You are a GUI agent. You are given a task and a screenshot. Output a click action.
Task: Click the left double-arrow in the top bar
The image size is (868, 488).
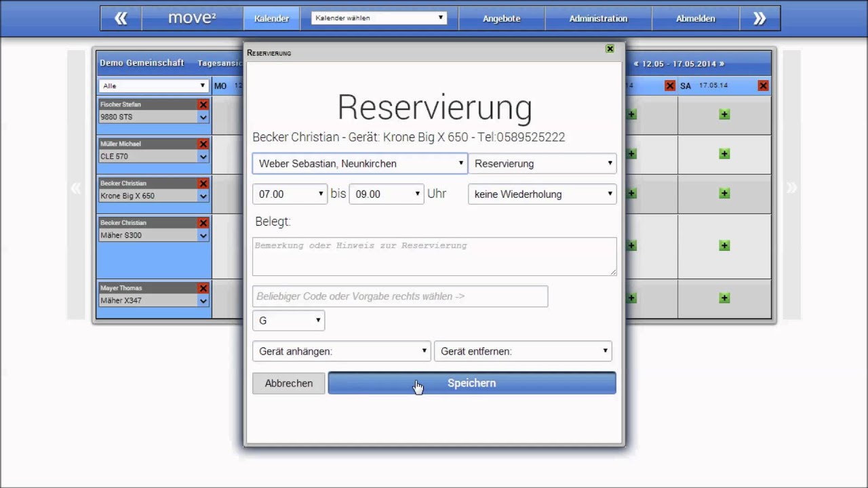pyautogui.click(x=121, y=18)
